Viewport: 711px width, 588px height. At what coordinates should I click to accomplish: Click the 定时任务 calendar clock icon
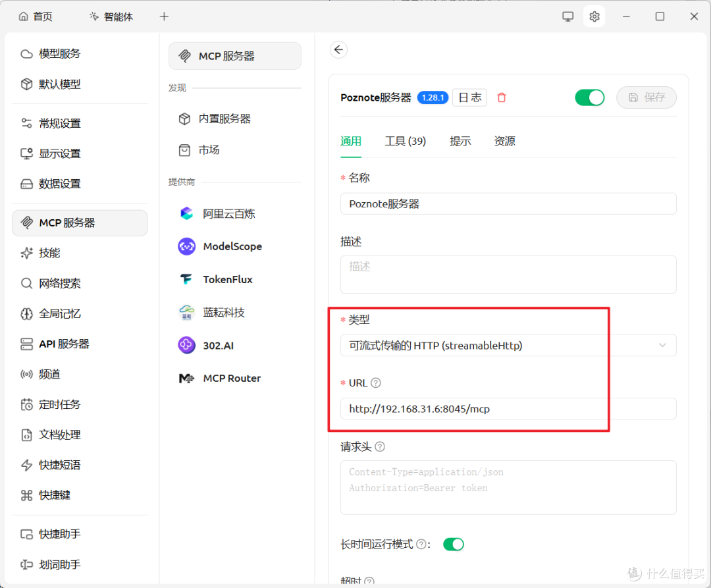(x=27, y=404)
